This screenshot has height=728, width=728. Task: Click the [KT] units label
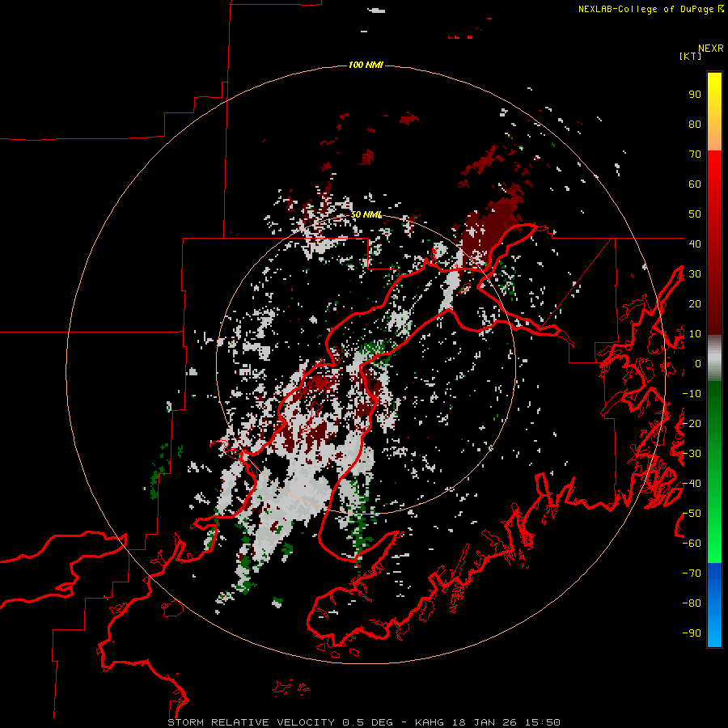pyautogui.click(x=690, y=56)
